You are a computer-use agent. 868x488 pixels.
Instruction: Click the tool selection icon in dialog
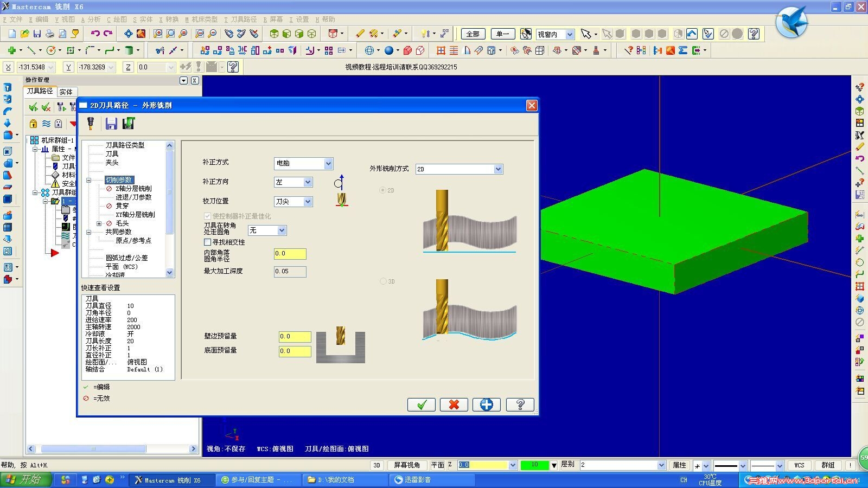(91, 124)
